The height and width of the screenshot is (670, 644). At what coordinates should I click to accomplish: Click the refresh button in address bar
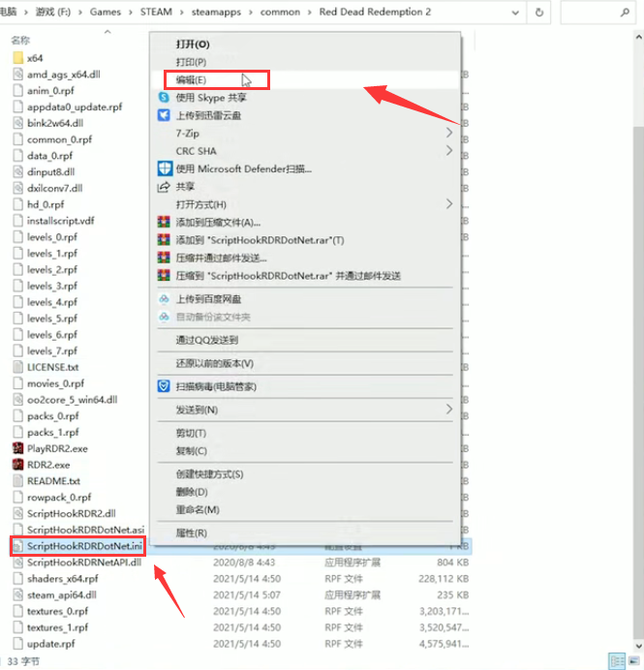pyautogui.click(x=539, y=13)
